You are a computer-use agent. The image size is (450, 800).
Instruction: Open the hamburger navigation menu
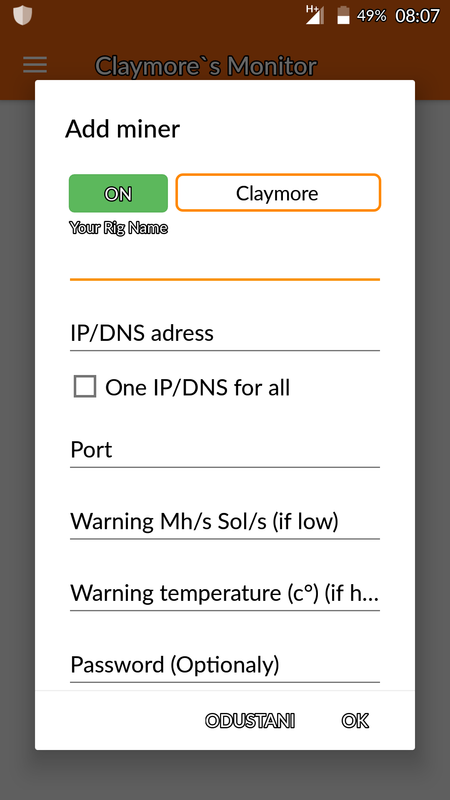point(35,65)
